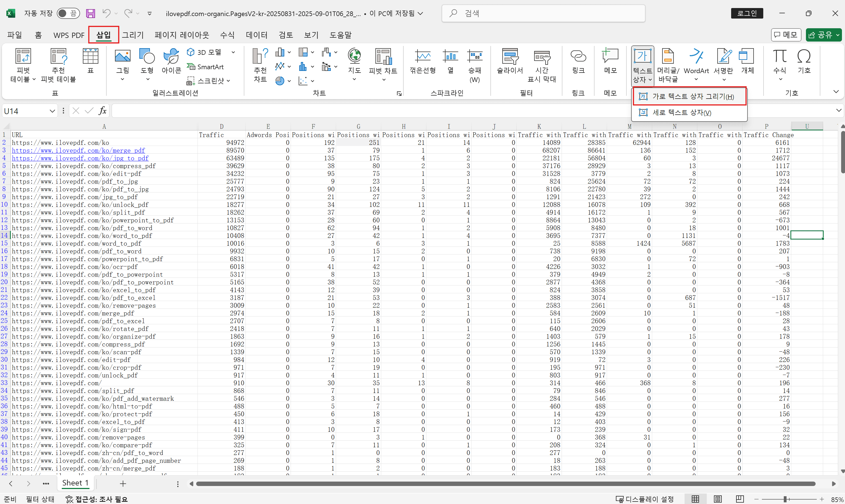Screen dimensions: 845x504
Task: Toggle the AutoSave (자동 저장) switch
Action: 68,14
